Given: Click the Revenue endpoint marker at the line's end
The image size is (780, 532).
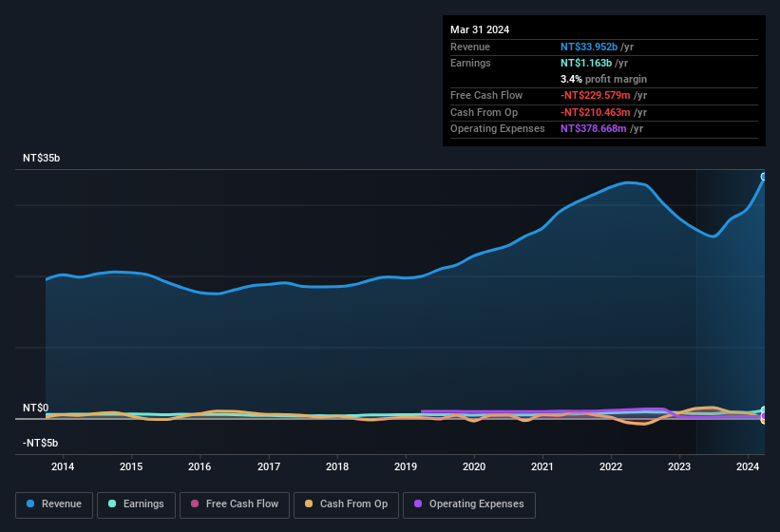Looking at the screenshot, I should tap(764, 177).
